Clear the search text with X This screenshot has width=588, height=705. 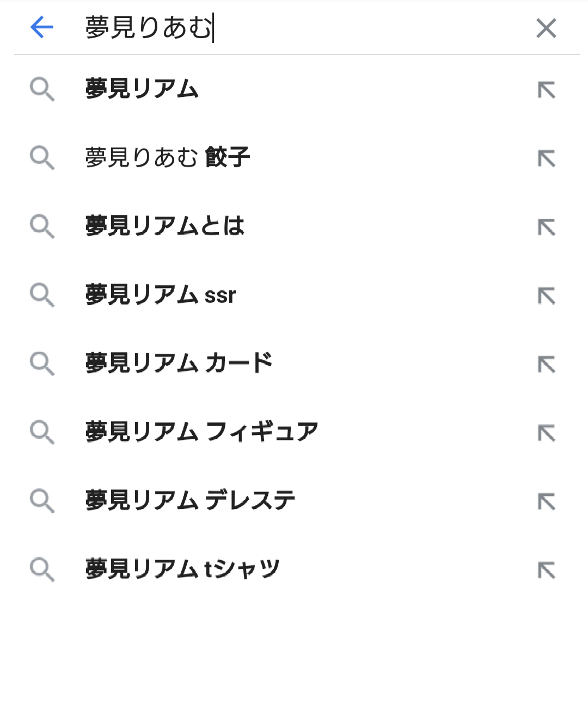tap(546, 28)
